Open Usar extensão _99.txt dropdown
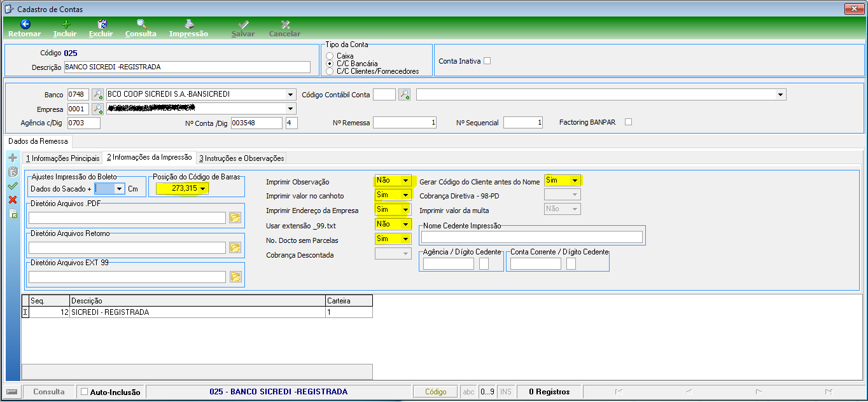 pyautogui.click(x=405, y=225)
